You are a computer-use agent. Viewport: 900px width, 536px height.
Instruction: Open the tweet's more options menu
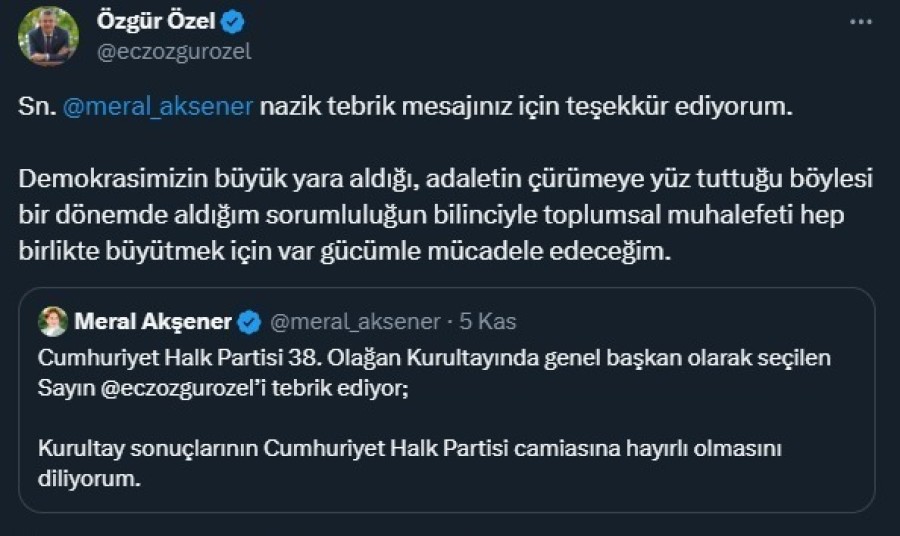pos(859,22)
